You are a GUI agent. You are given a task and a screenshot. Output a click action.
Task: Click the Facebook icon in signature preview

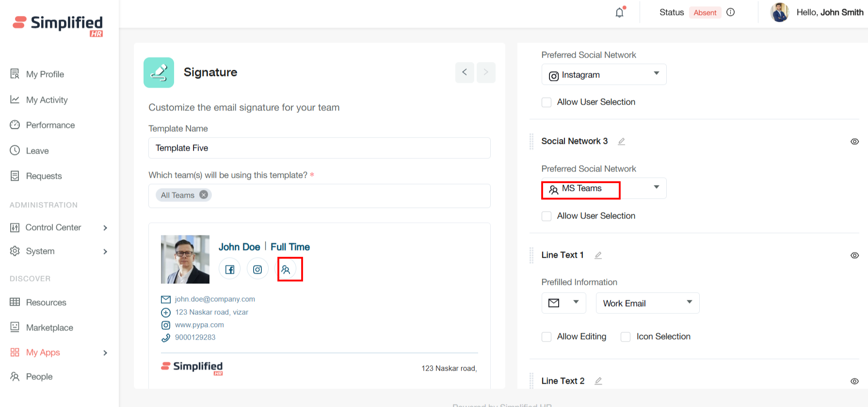[230, 269]
